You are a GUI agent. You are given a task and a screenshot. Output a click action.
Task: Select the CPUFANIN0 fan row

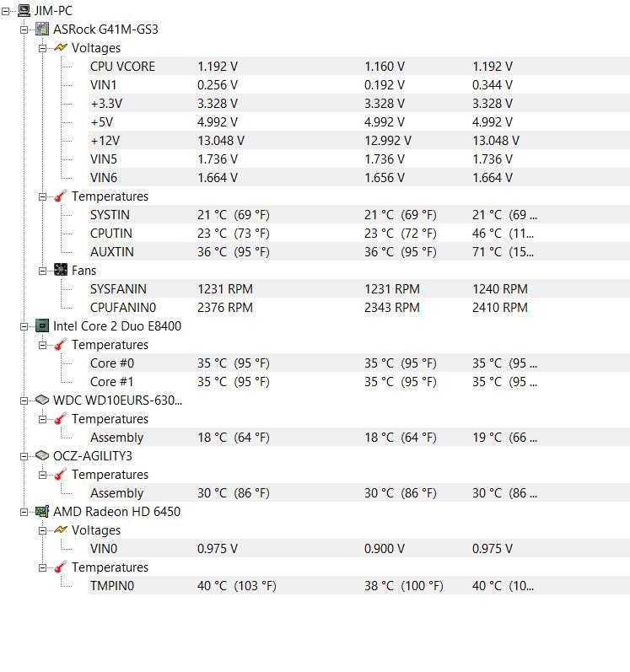click(358, 307)
